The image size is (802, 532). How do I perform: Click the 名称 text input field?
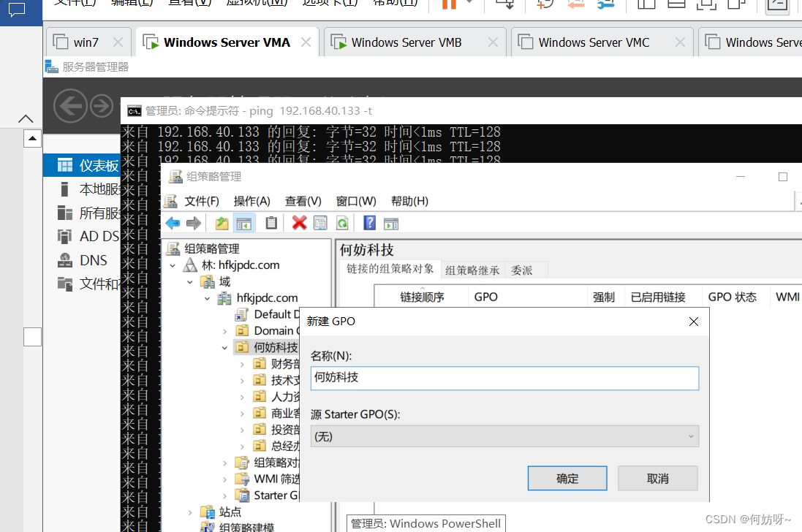click(504, 378)
